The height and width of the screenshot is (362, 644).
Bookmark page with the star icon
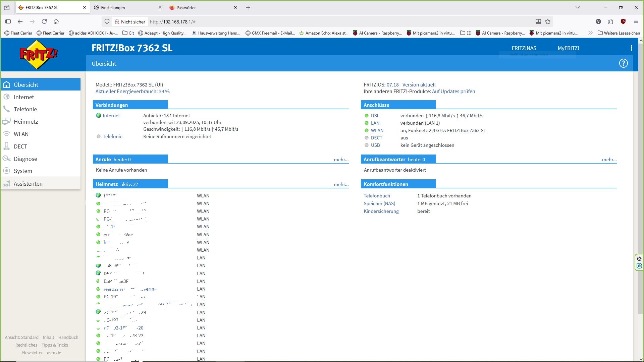click(548, 22)
